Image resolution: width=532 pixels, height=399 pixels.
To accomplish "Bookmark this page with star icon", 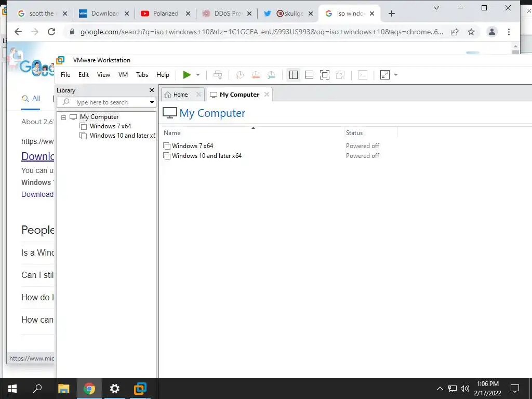I will pyautogui.click(x=471, y=32).
